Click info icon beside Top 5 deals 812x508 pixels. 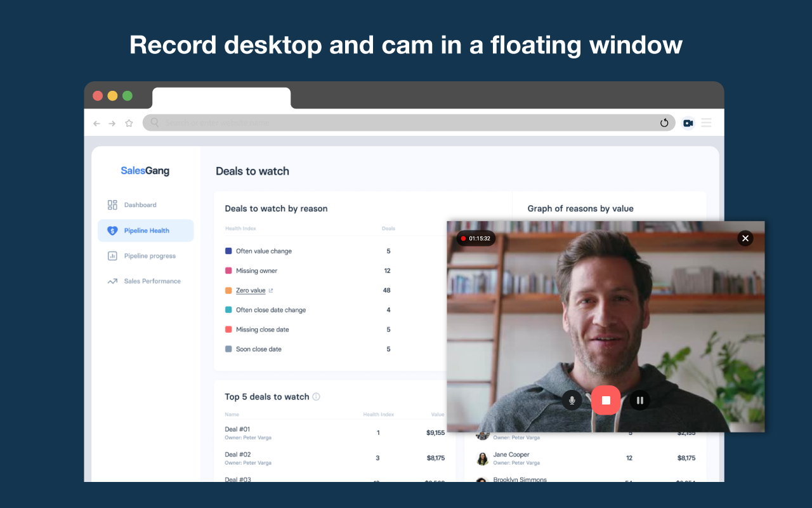pyautogui.click(x=316, y=397)
